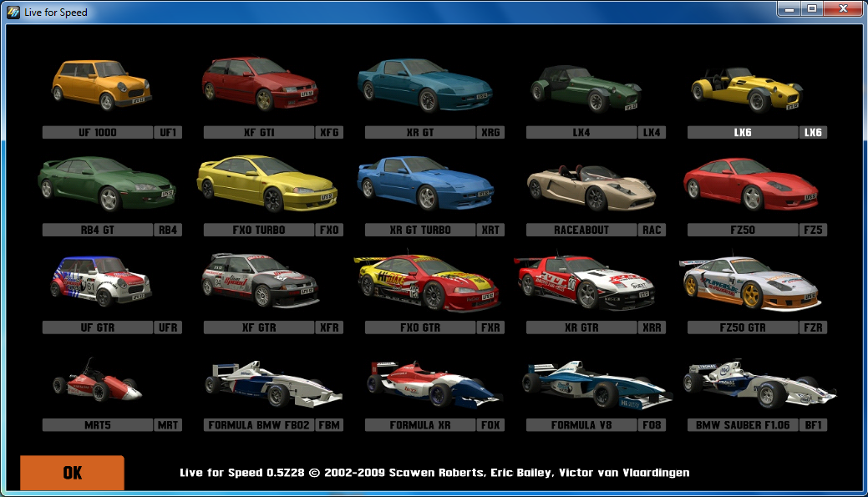Viewport: 868px width, 497px height.
Task: Choose the yellow FXO Turbo car image
Action: (x=266, y=183)
